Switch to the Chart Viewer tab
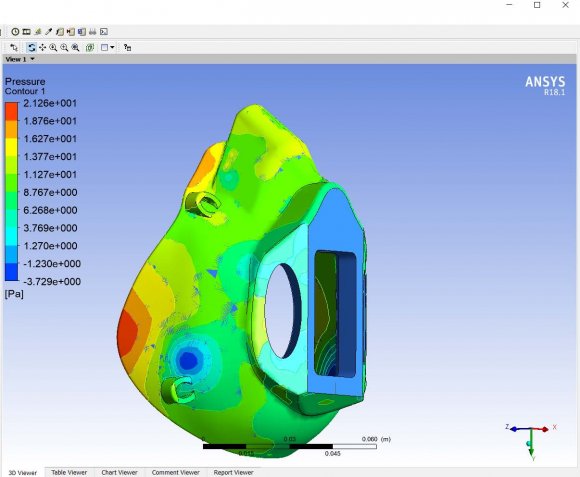This screenshot has width=580, height=477. point(119,473)
